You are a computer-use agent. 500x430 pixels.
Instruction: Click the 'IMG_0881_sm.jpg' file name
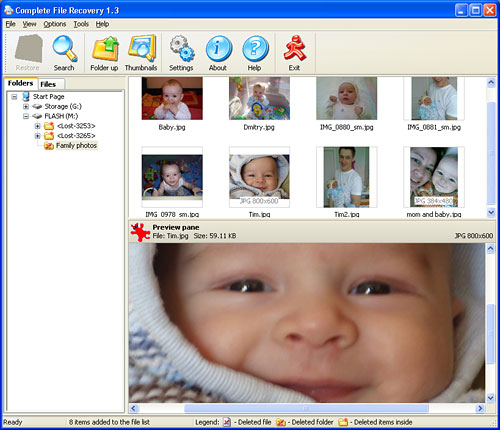[x=434, y=127]
